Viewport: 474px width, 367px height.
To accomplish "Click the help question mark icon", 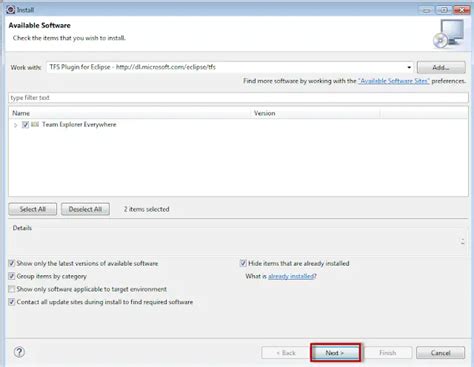I will 19,352.
